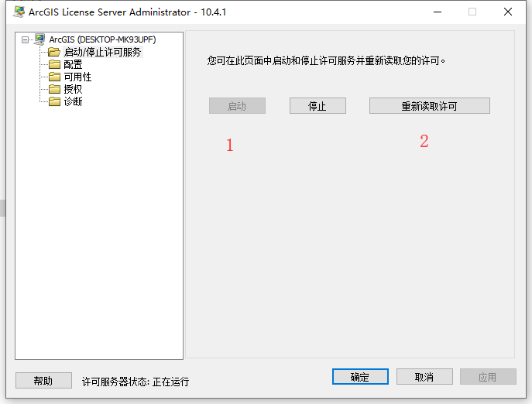
Task: Click the ArcGIS computer icon in tree root
Action: pyautogui.click(x=39, y=39)
